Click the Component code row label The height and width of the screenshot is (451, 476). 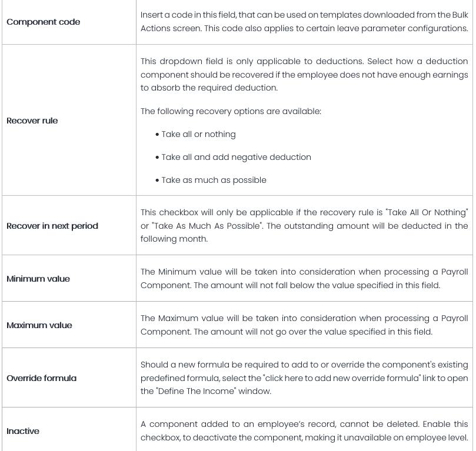[44, 22]
